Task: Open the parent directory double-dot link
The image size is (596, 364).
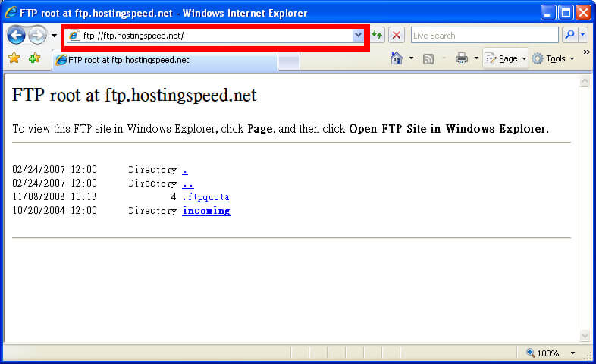Action: (188, 184)
